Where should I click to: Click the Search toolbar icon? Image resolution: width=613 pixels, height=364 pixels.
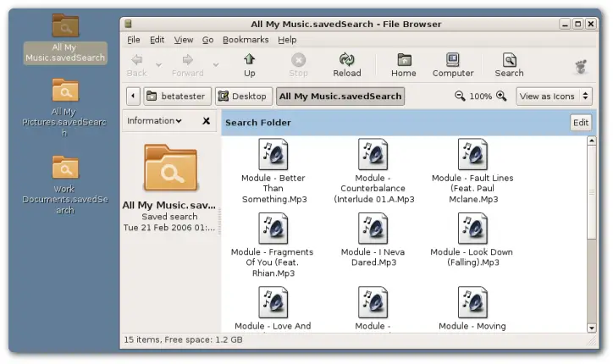(509, 64)
